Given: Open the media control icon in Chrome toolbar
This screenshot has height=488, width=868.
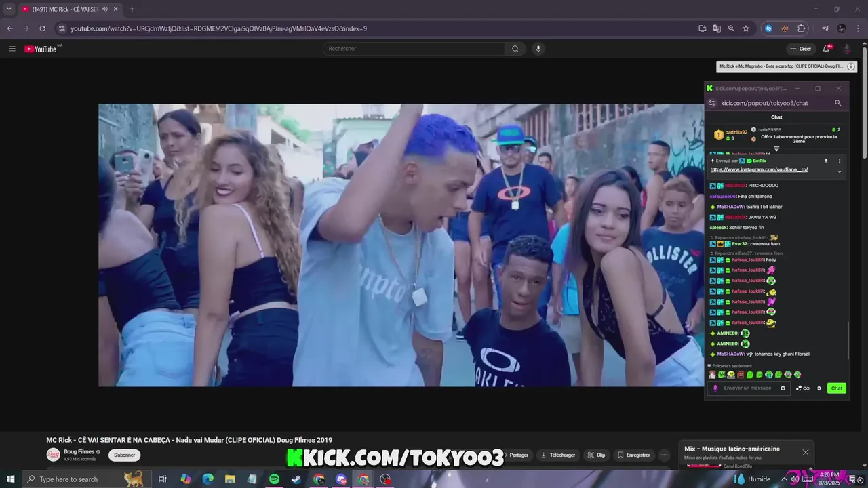Looking at the screenshot, I should tap(825, 28).
